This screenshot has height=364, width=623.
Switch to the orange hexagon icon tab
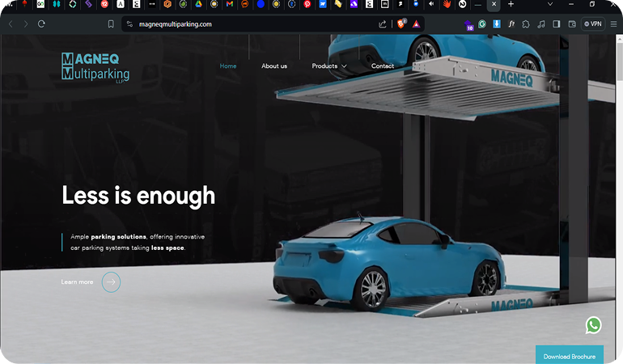[167, 4]
